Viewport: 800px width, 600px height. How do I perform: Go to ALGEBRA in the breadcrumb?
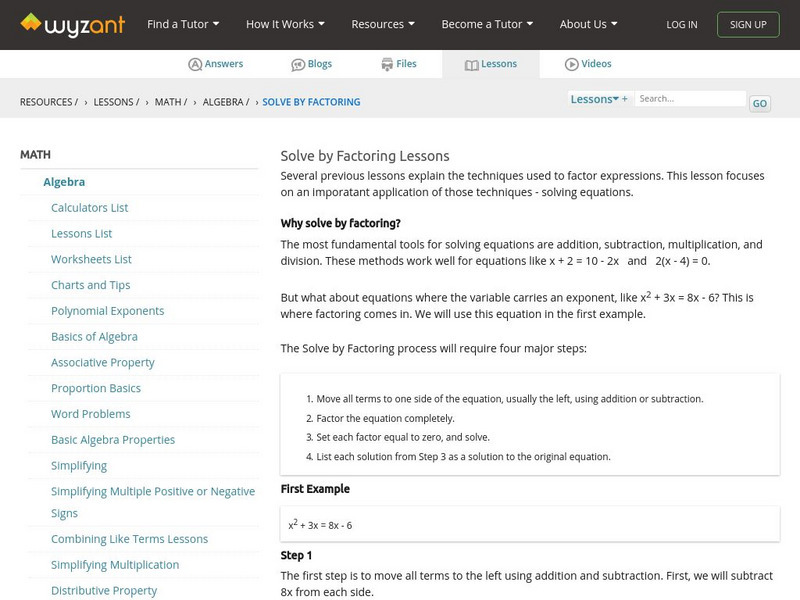[x=225, y=102]
